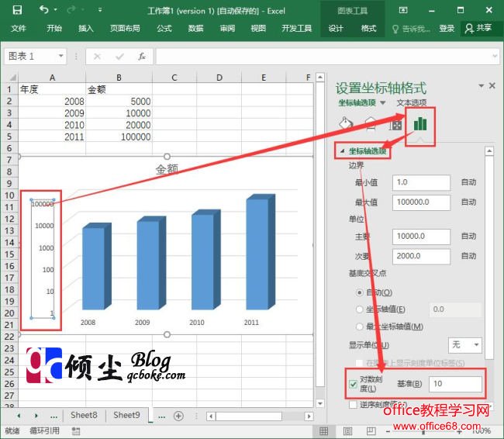Click the 次要 unit input field
The width and height of the screenshot is (504, 439).
(421, 256)
